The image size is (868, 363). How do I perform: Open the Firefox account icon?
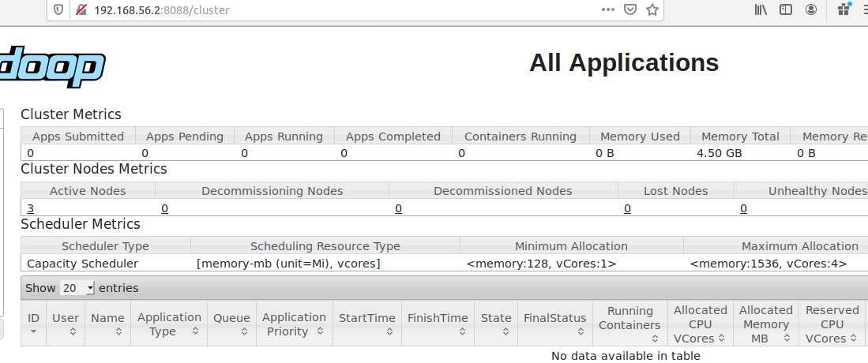811,10
